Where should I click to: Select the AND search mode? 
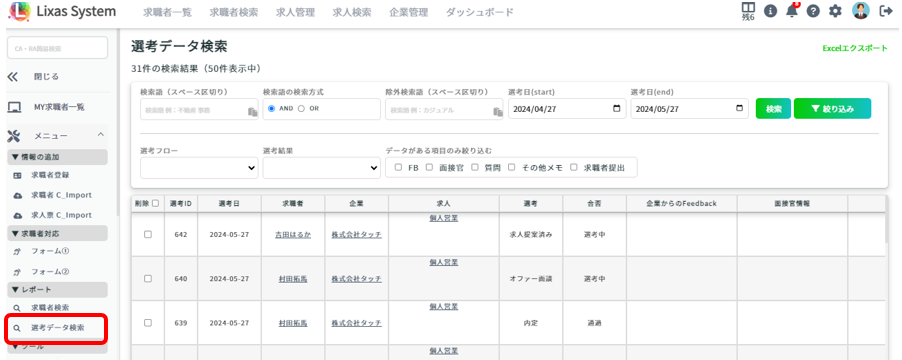click(x=272, y=109)
